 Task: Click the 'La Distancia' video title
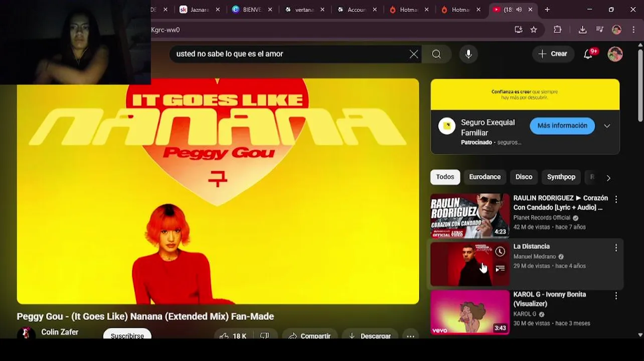[x=532, y=246]
